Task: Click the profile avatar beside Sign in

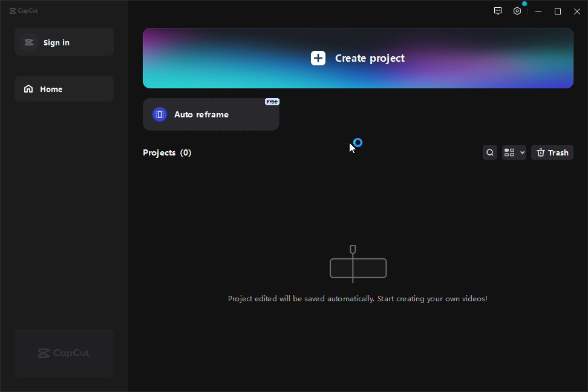Action: (29, 42)
